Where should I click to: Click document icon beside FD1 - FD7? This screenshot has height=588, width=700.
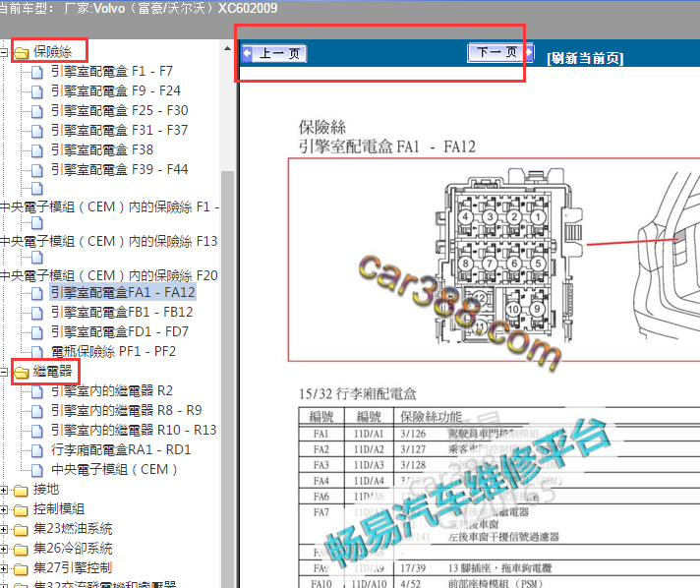[37, 332]
